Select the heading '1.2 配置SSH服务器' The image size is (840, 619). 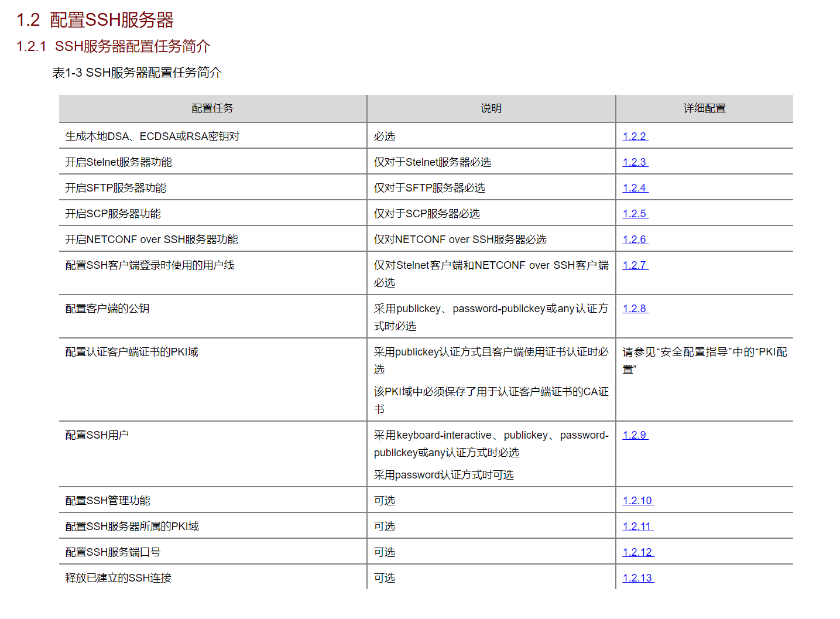click(95, 20)
